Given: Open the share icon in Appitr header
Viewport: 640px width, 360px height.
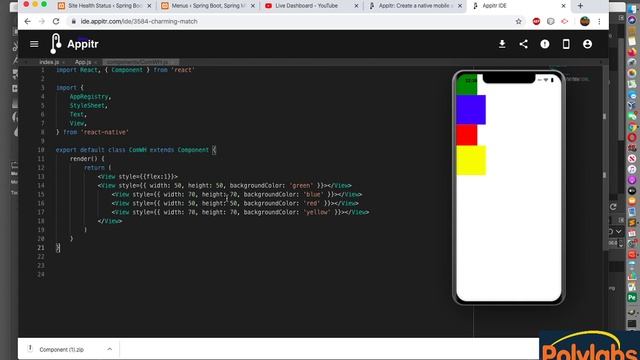Looking at the screenshot, I should 523,44.
